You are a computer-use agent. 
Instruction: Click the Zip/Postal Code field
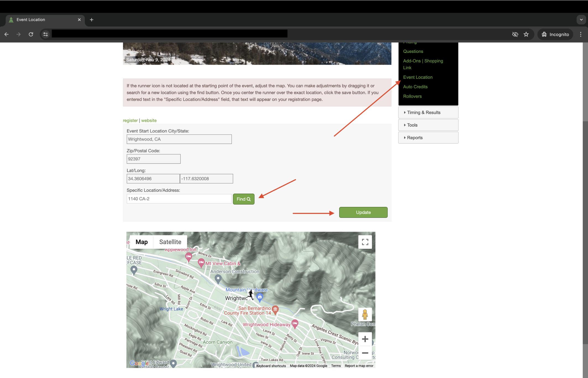pos(154,159)
